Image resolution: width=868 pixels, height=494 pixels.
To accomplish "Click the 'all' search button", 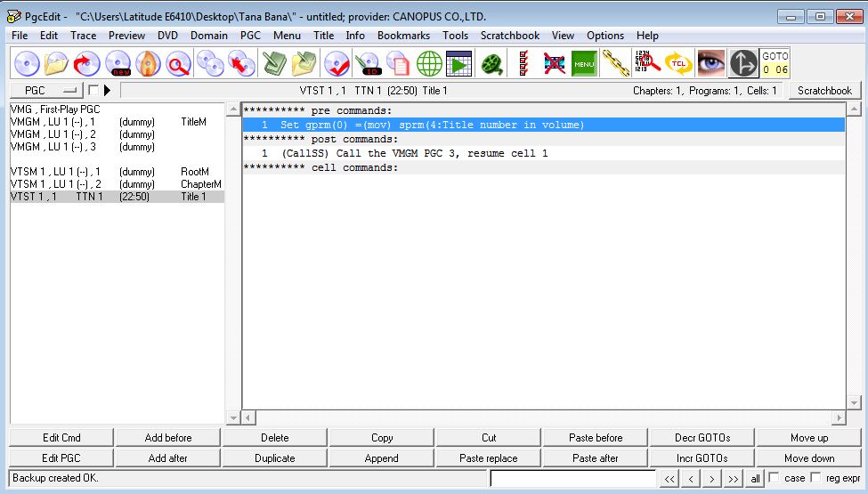I will click(x=755, y=479).
